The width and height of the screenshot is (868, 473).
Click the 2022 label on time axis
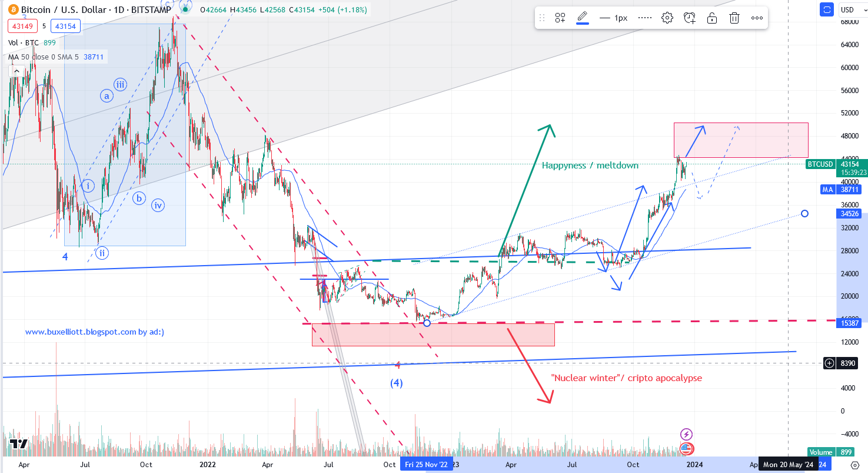pyautogui.click(x=208, y=465)
